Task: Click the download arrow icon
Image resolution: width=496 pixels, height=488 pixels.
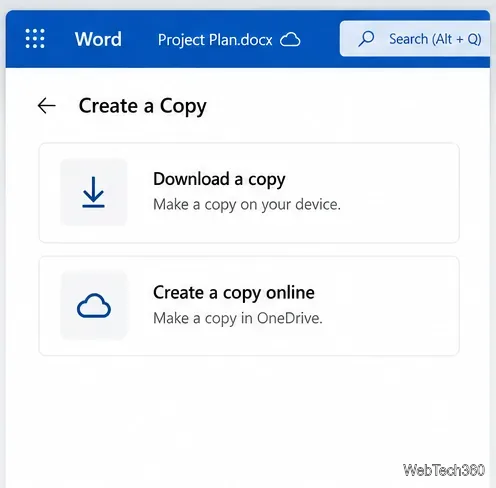Action: point(94,192)
